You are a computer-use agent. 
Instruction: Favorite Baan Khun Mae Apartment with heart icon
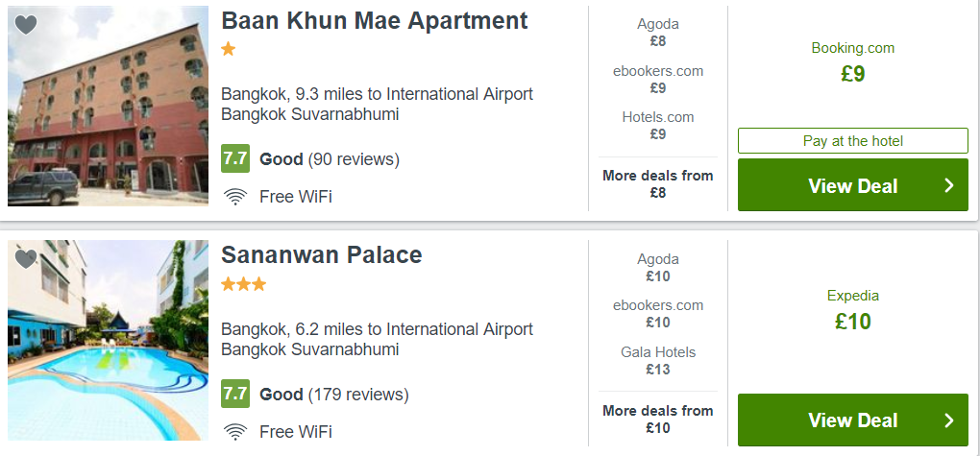point(26,25)
